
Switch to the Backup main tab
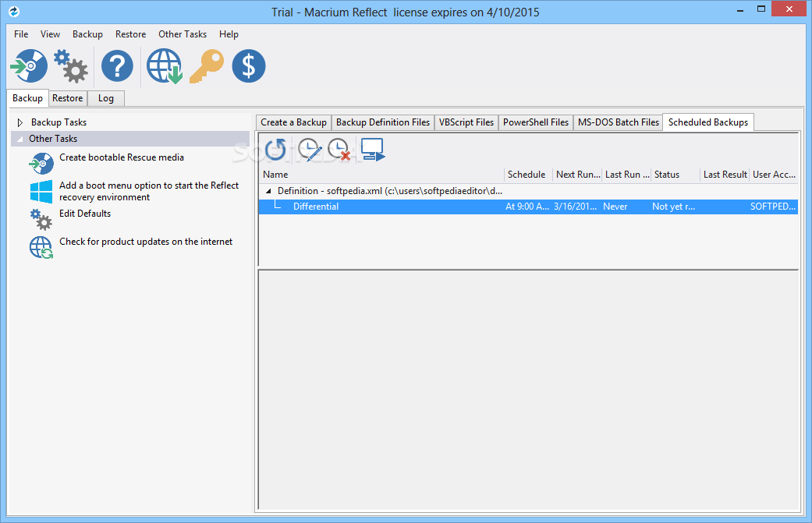27,97
